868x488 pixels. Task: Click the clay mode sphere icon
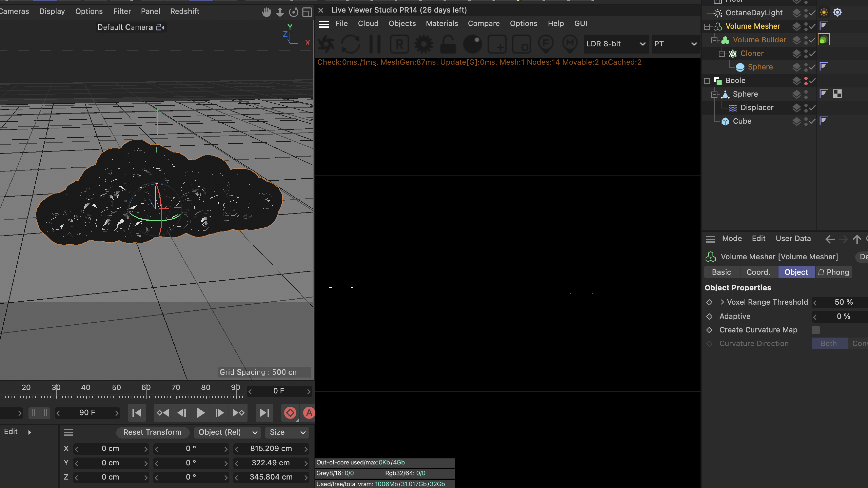(472, 44)
